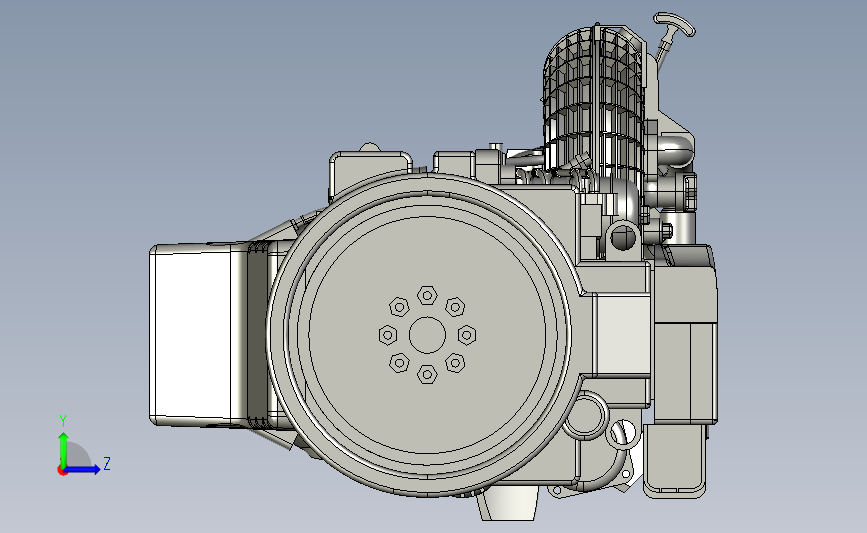The width and height of the screenshot is (867, 533).
Task: Select the leftmost hex nut around the hub
Action: tap(388, 335)
